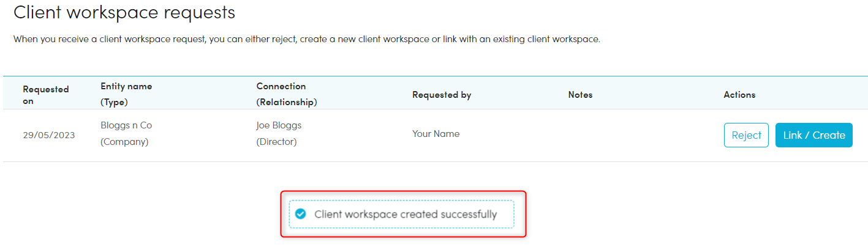Click the (Director) relationship text
868x247 pixels.
coord(276,142)
